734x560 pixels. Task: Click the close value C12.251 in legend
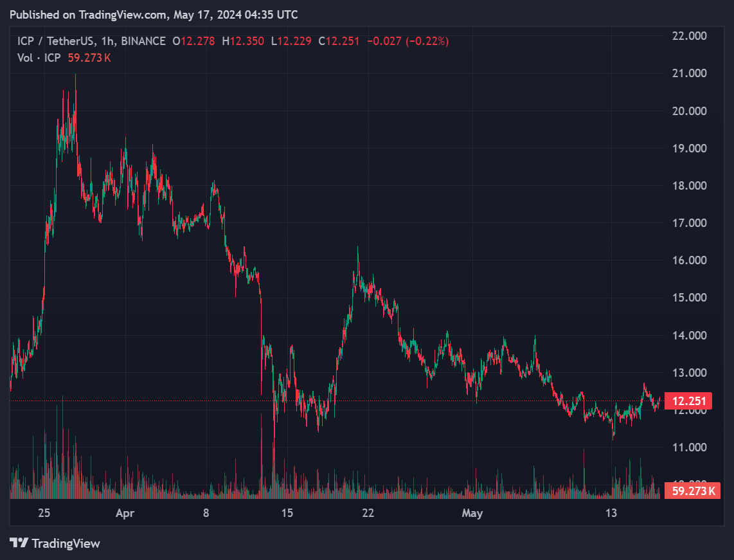coord(339,41)
